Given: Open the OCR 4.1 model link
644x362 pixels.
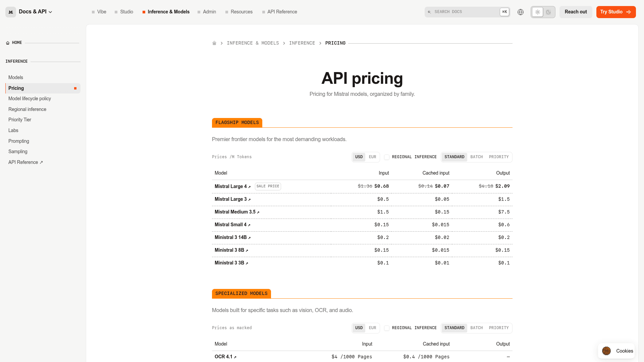Looking at the screenshot, I should pyautogui.click(x=225, y=357).
